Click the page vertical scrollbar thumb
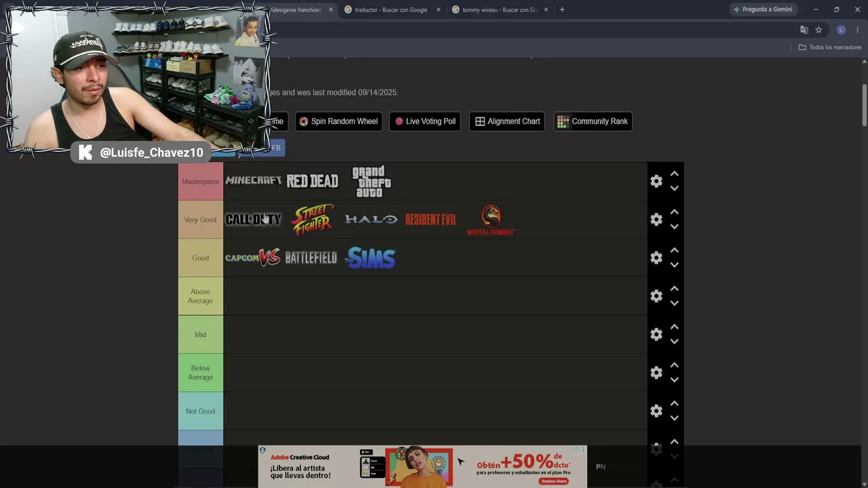This screenshot has width=868, height=488. click(865, 105)
